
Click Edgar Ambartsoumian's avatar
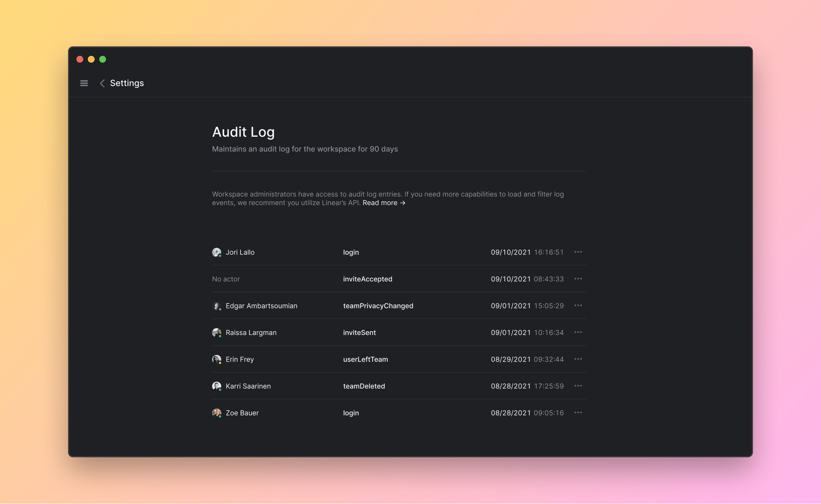point(217,306)
